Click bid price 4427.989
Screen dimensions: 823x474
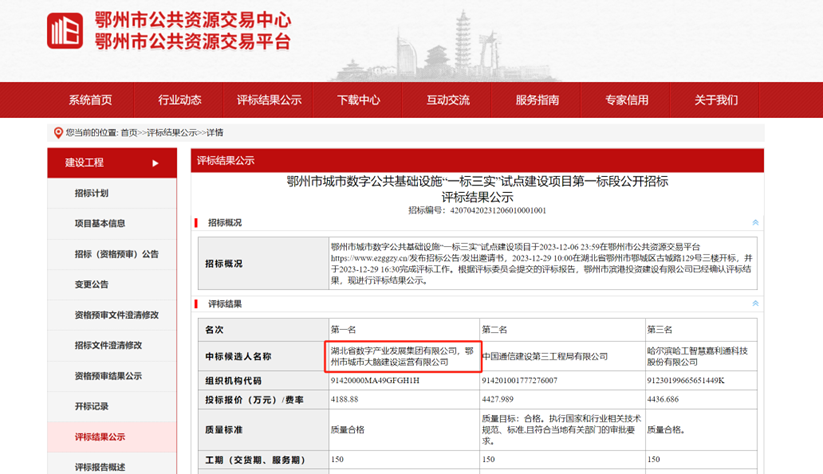coord(498,399)
